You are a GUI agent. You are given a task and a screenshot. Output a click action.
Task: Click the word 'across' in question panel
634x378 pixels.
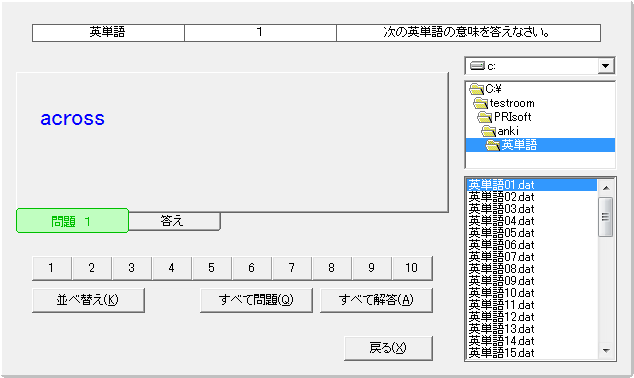coord(72,118)
